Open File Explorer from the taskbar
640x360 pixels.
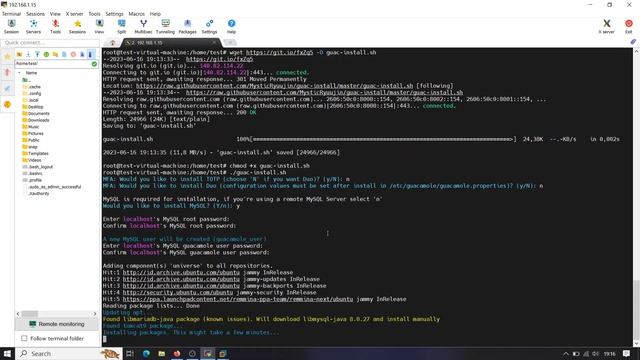click(x=162, y=353)
